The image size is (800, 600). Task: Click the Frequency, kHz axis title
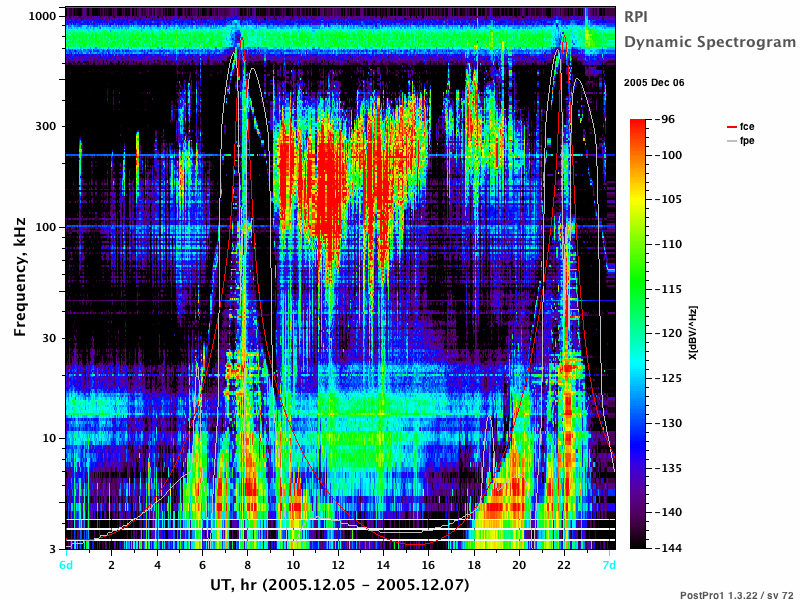click(x=19, y=277)
